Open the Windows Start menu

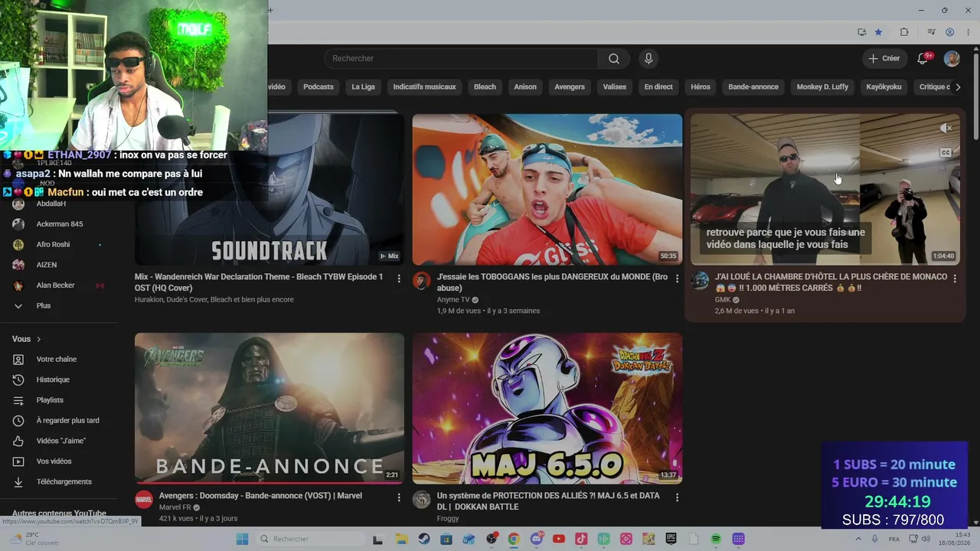point(242,539)
